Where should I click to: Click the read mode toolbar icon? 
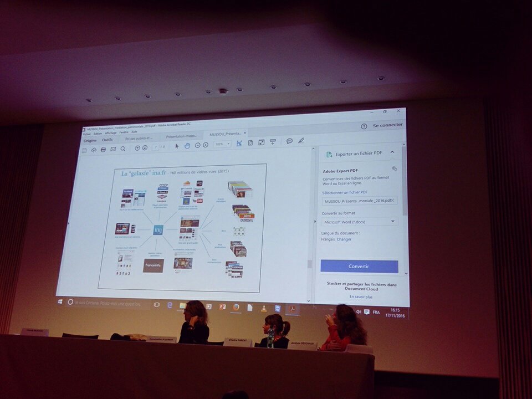tap(273, 142)
